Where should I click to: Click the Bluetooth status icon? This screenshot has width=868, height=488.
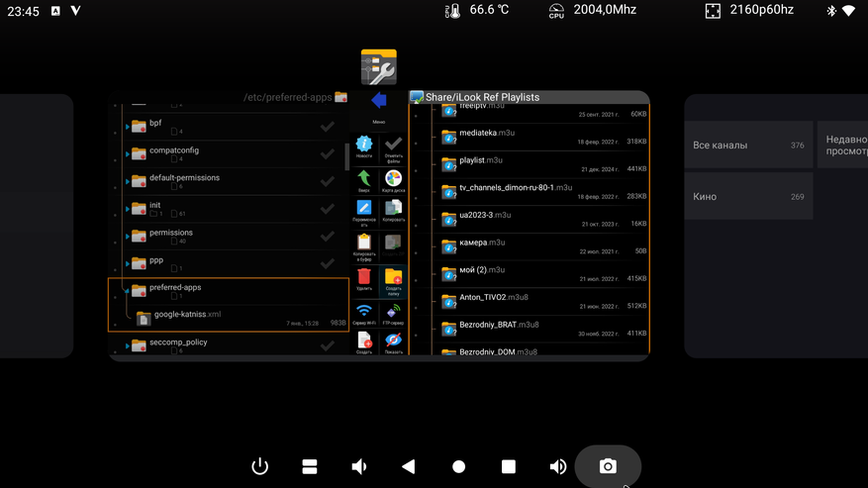(x=831, y=11)
